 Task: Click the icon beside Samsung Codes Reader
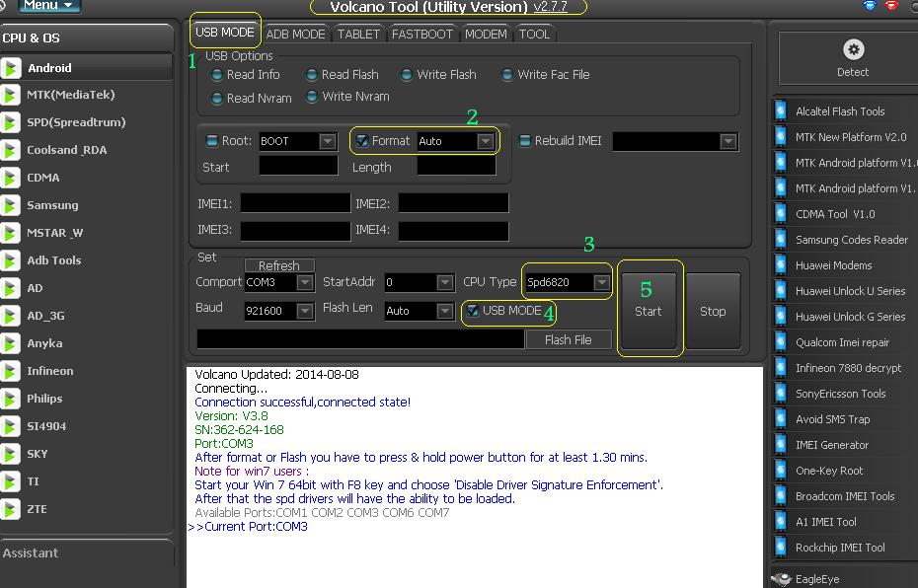pyautogui.click(x=781, y=240)
